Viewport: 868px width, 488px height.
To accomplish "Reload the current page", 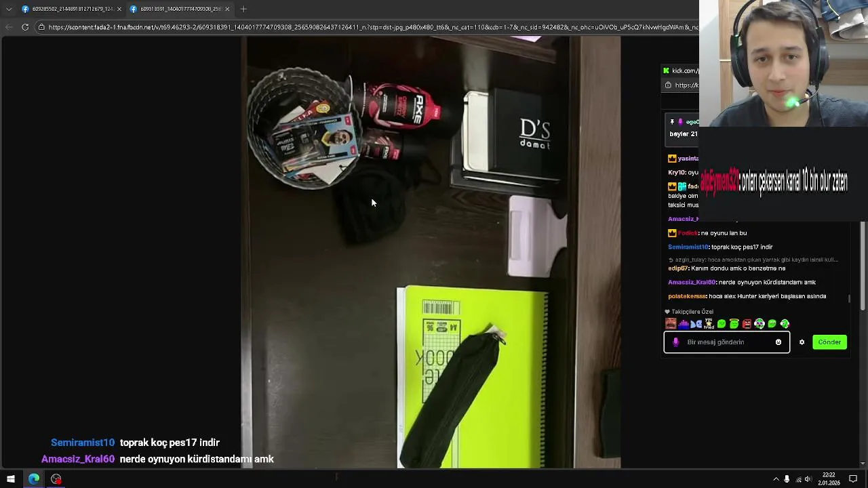I will pyautogui.click(x=25, y=27).
